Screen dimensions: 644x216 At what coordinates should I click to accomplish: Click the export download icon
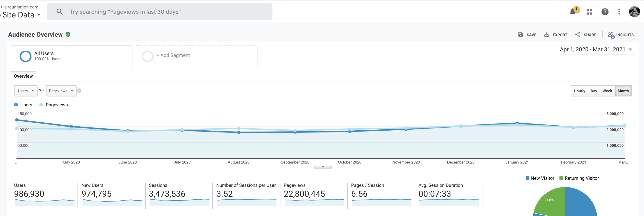tap(547, 35)
